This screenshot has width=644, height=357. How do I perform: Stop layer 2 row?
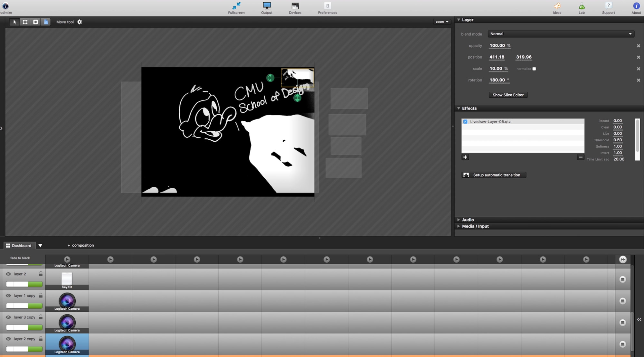pyautogui.click(x=623, y=279)
